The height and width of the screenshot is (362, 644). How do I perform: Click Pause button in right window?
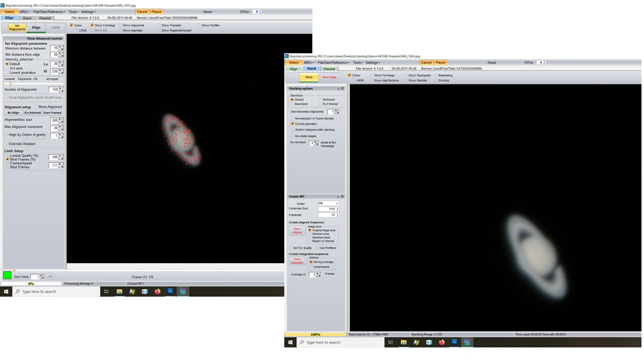441,63
